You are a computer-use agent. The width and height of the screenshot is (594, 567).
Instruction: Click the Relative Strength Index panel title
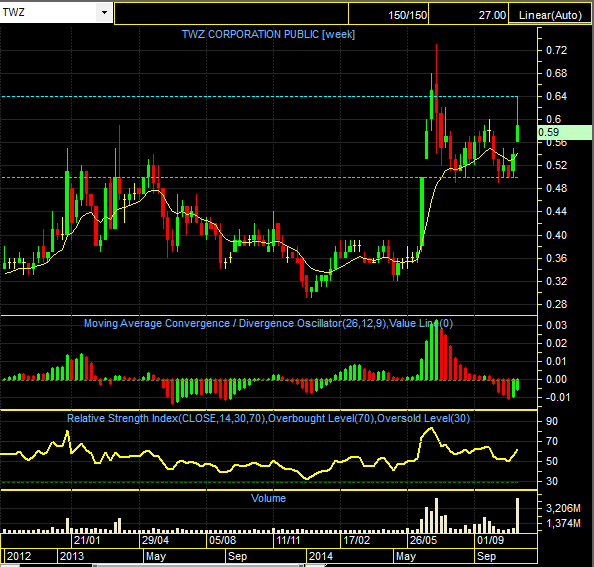268,418
